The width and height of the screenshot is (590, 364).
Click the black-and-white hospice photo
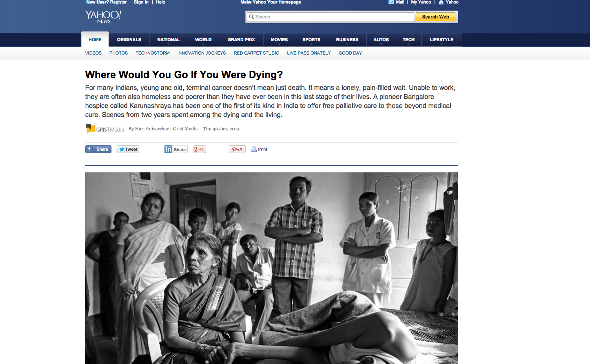tap(272, 268)
